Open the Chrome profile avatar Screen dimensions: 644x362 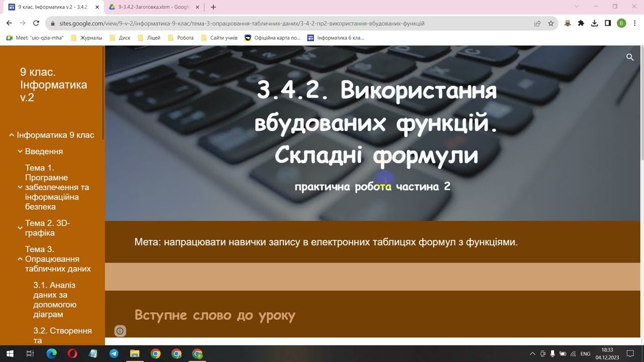[621, 23]
